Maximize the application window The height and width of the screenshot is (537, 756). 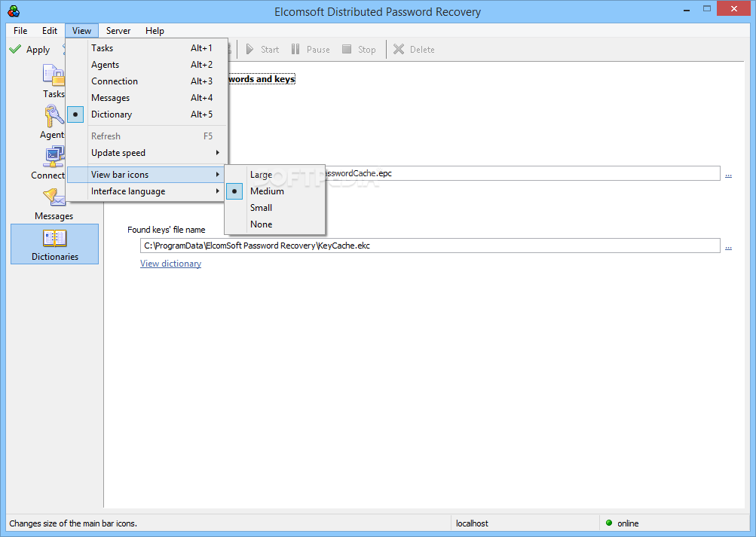(707, 9)
